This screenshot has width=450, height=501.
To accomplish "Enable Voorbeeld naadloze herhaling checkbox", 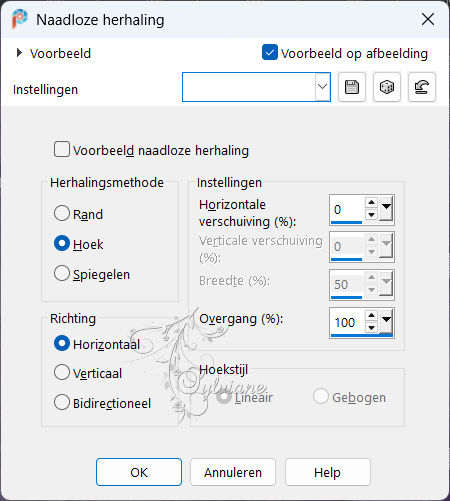I will click(x=62, y=149).
